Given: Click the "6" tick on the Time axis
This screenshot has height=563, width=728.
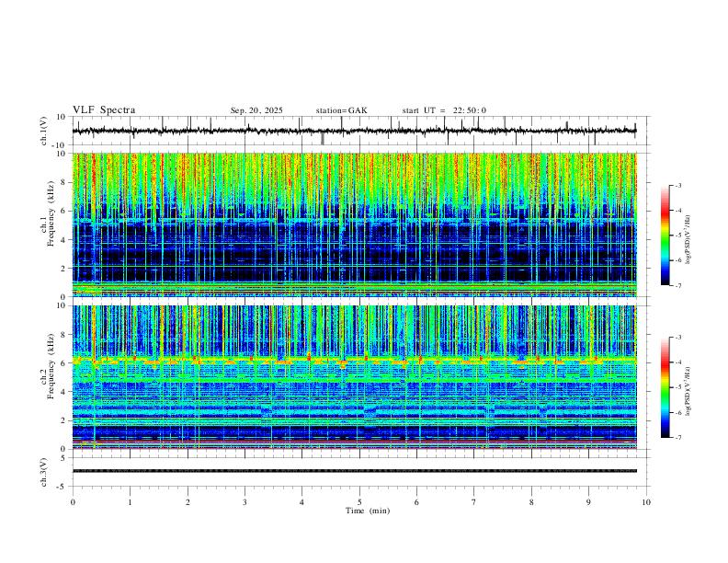Looking at the screenshot, I should (416, 502).
